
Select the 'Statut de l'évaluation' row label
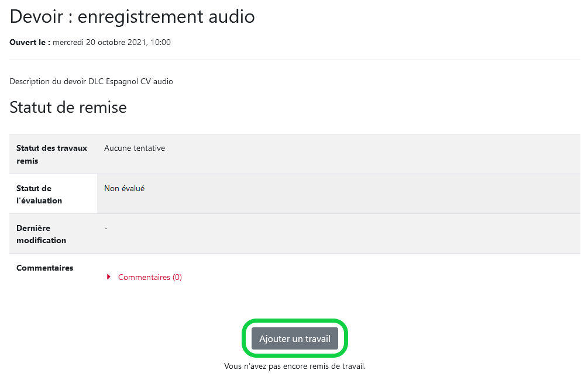[39, 194]
